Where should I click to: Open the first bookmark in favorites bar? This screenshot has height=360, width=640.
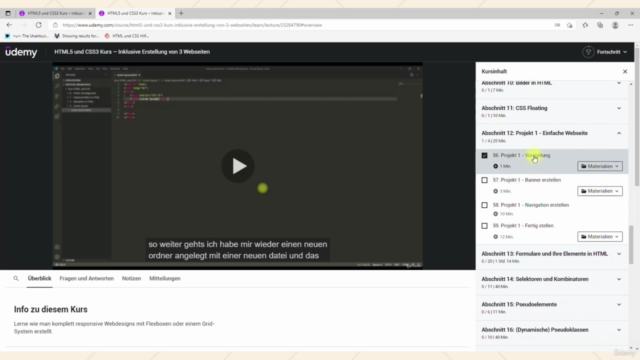[27, 36]
